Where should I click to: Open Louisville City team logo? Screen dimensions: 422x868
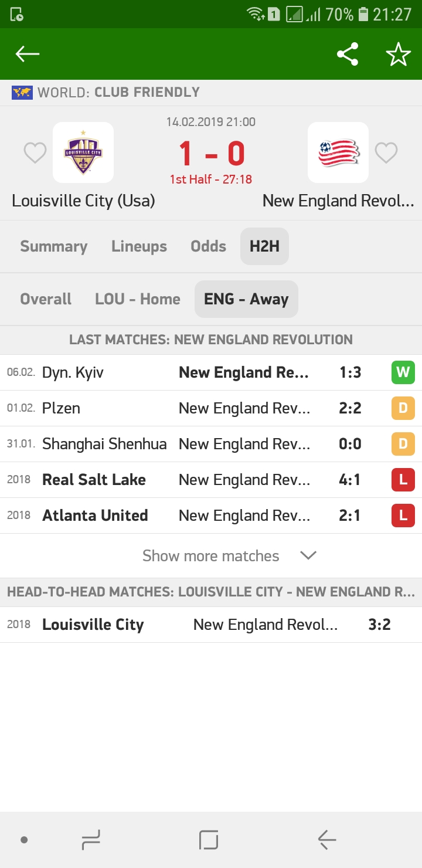tap(83, 152)
